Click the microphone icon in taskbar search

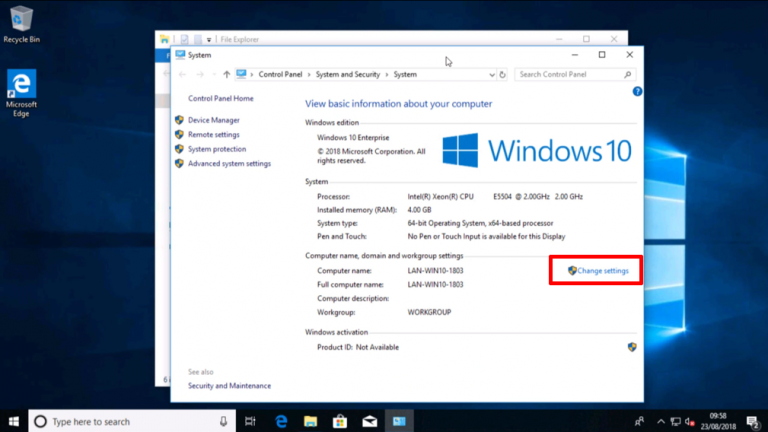[x=223, y=421]
